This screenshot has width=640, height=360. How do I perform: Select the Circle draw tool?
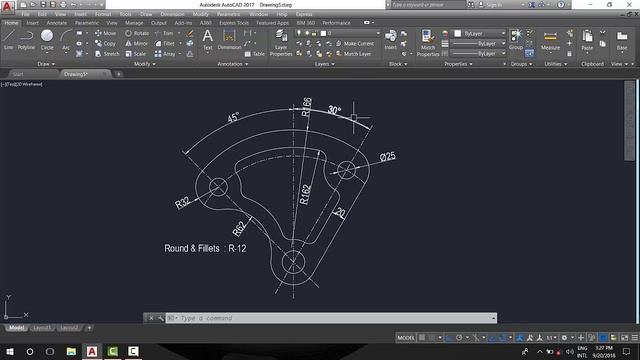pyautogui.click(x=47, y=40)
